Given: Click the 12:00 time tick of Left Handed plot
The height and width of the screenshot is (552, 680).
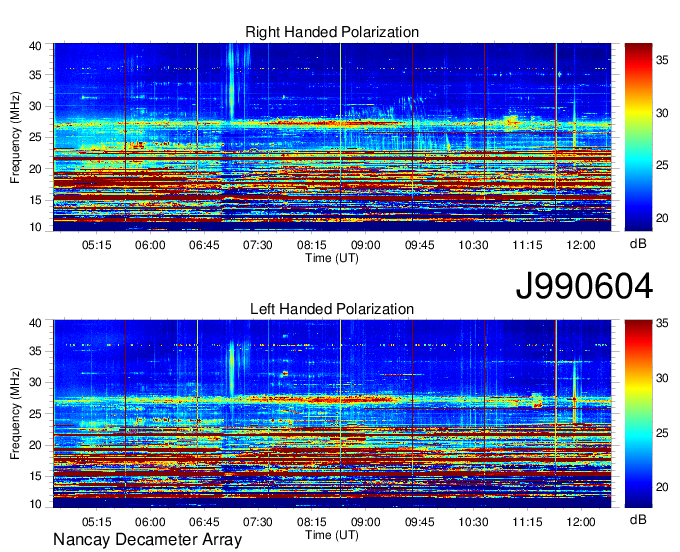Looking at the screenshot, I should click(x=581, y=522).
